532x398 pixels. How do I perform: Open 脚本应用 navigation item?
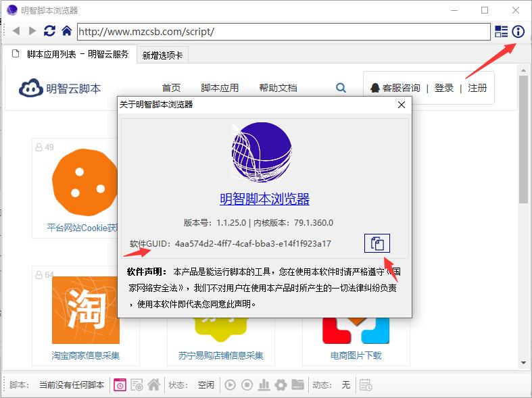pos(220,88)
